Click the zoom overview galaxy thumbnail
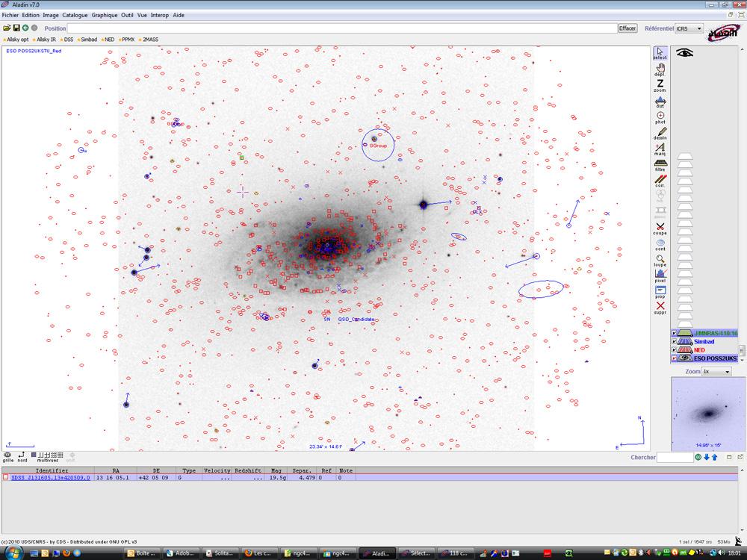The image size is (747, 560). coord(707,414)
